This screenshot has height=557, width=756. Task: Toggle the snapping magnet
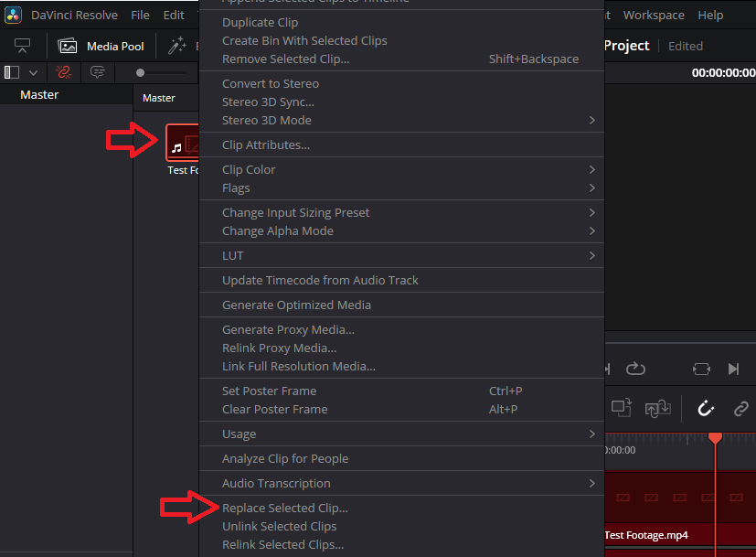point(705,409)
